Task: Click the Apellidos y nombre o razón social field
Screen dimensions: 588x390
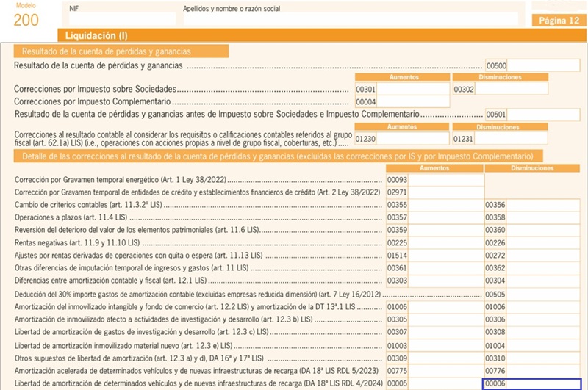Action: (351, 18)
